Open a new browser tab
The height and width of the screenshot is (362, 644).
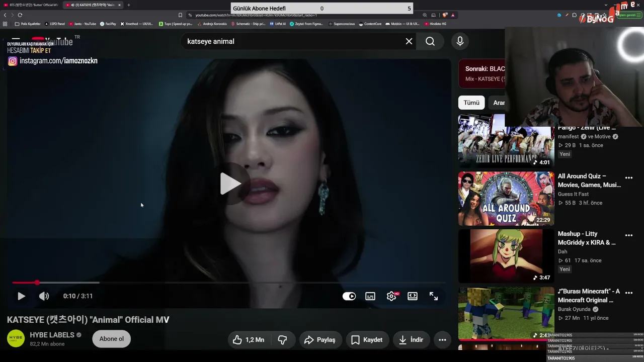129,5
